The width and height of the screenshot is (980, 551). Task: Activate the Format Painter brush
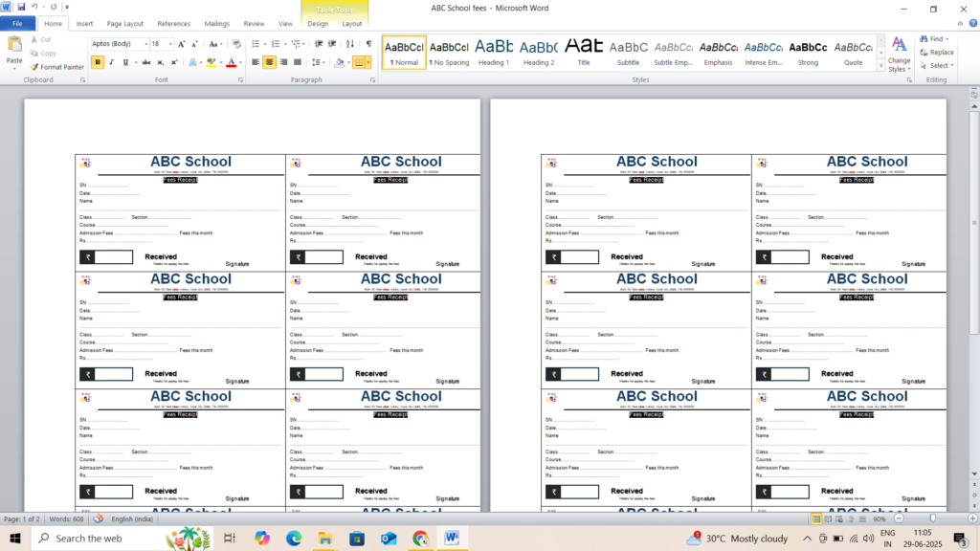coord(56,67)
